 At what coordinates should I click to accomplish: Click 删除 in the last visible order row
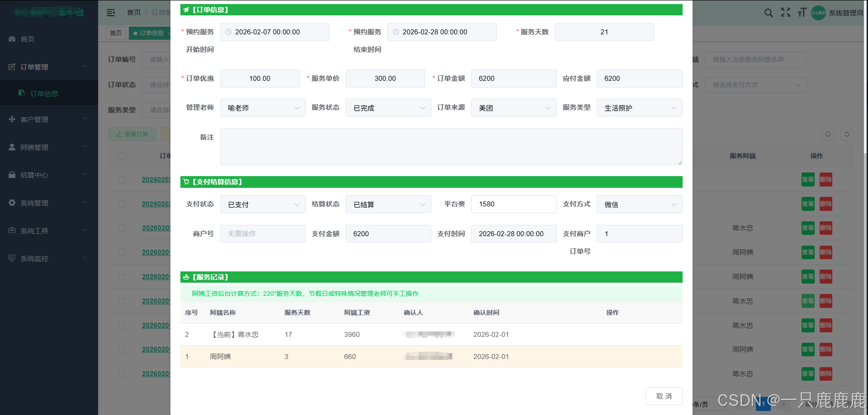(x=826, y=374)
